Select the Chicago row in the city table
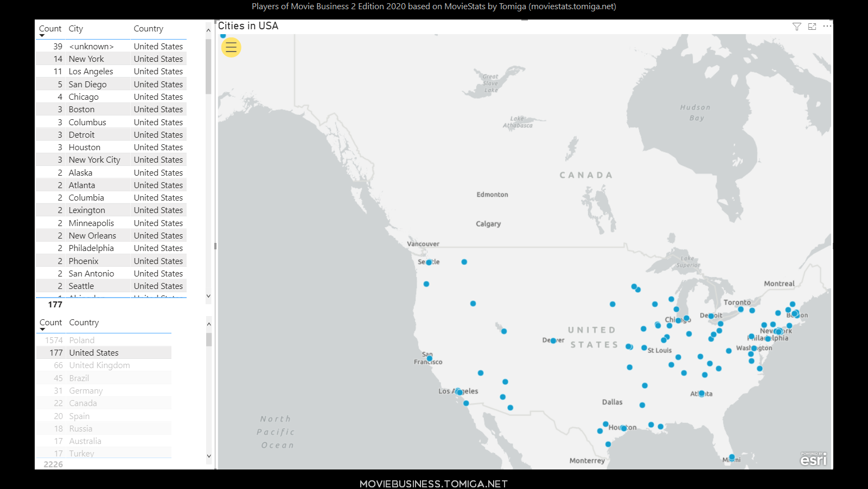868x489 pixels. tap(84, 97)
